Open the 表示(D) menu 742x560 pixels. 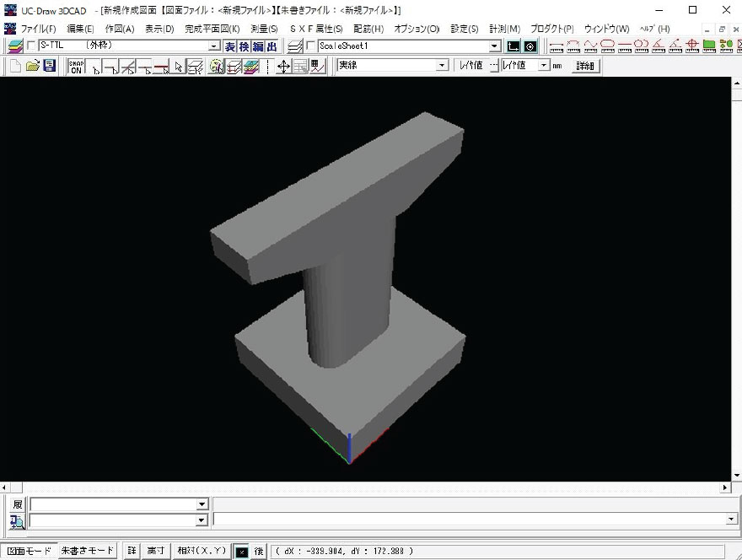point(159,29)
